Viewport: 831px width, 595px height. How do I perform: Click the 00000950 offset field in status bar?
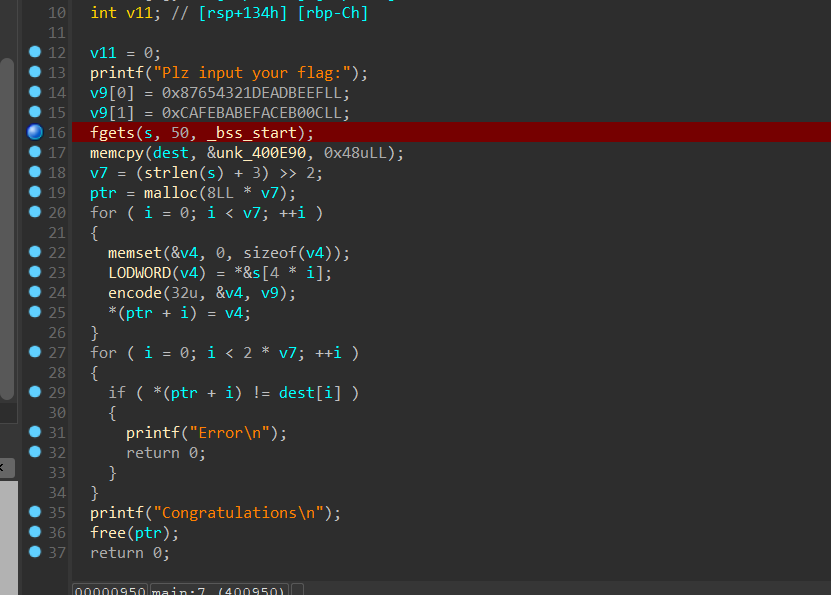tap(110, 590)
